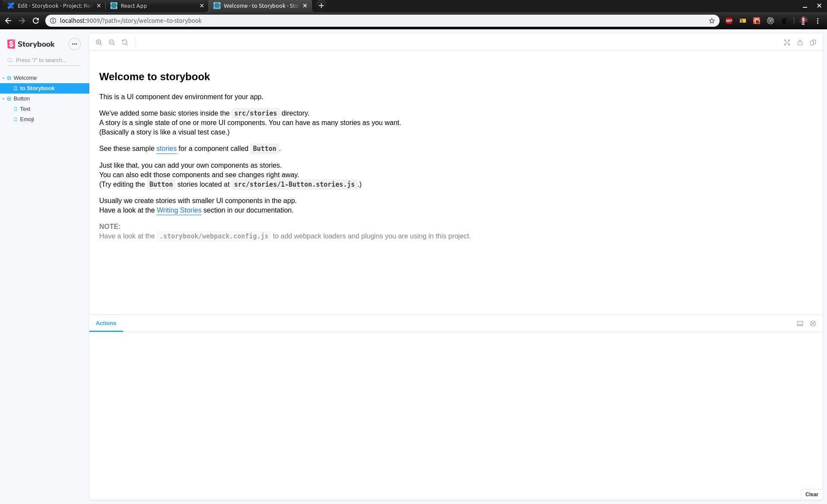Click the circular target extension icon
The image size is (827, 504).
coord(770,21)
